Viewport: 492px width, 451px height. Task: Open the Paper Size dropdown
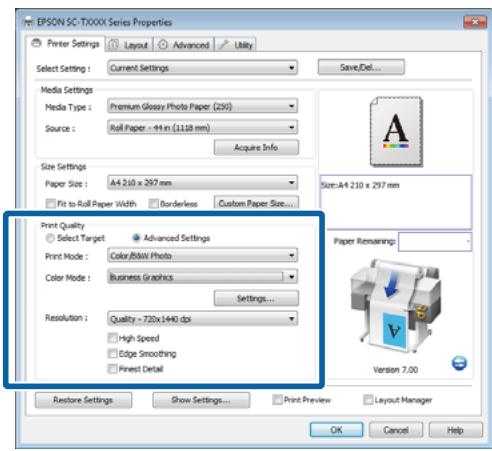[202, 183]
